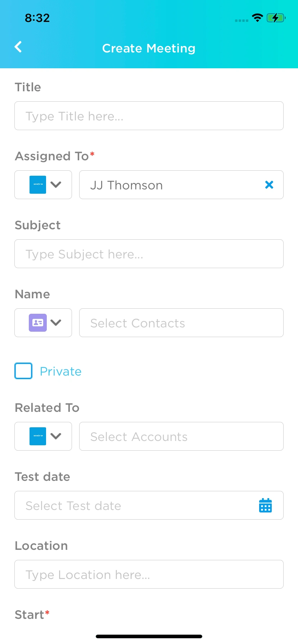Open the Select Contacts field

[181, 323]
